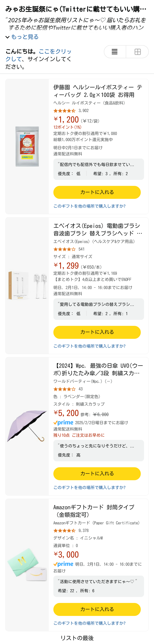Add rooibos tea to cart
The width and height of the screenshot is (154, 644).
point(97,192)
